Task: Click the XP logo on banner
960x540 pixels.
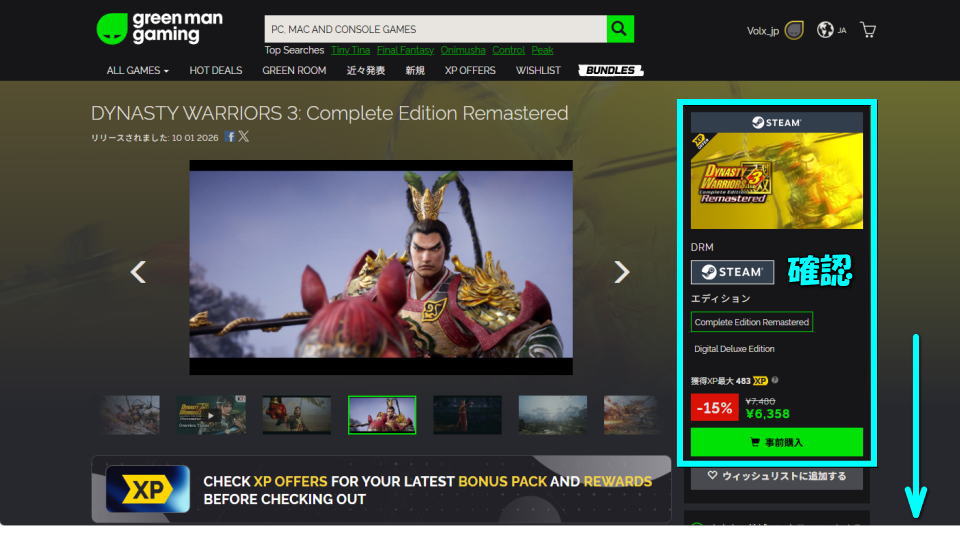Action: [x=148, y=489]
